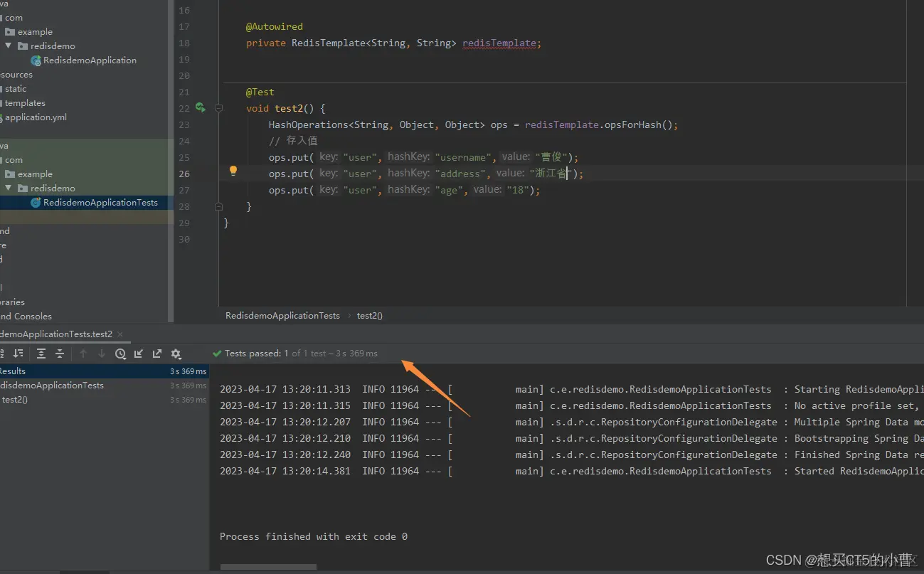Viewport: 924px width, 574px height.
Task: Click the previous failed test up arrow
Action: pyautogui.click(x=83, y=354)
